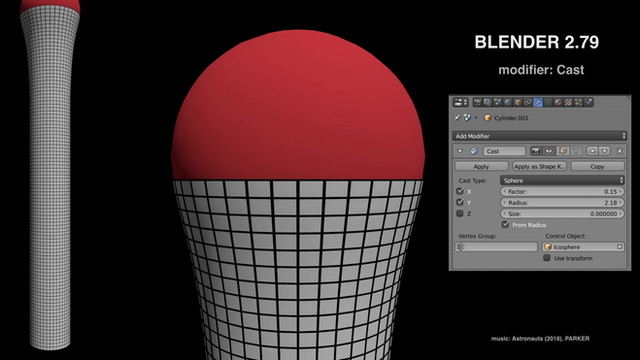Open the Texture checker tab
The height and width of the screenshot is (360, 640).
[568, 102]
